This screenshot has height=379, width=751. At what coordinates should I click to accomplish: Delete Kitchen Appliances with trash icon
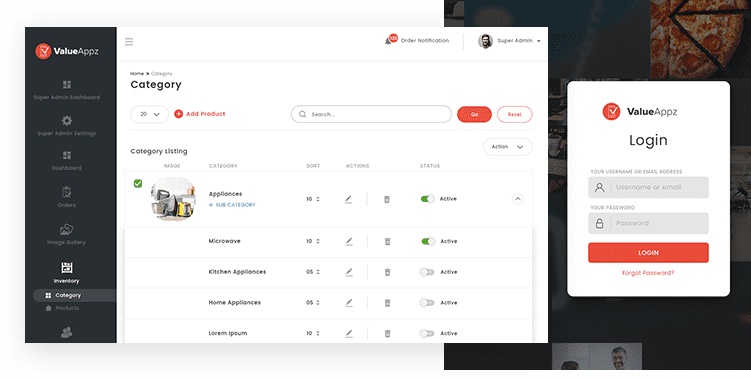click(x=387, y=272)
